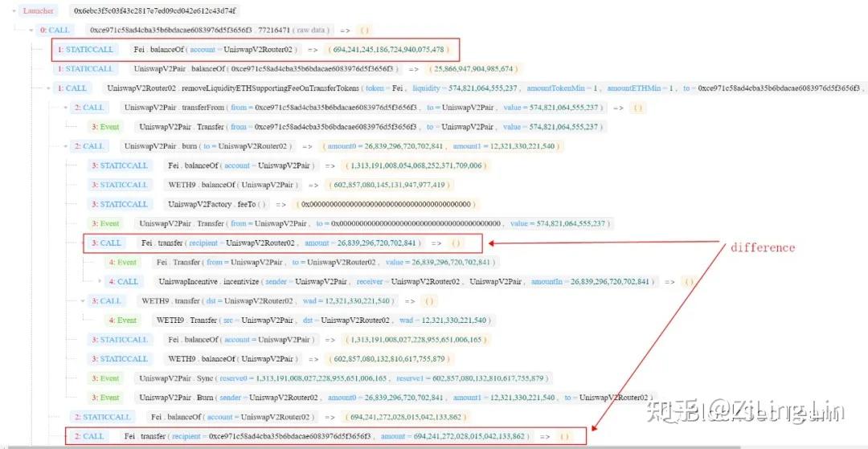
Task: Collapse the 3: CALL WETH9.transfer node arrow
Action: pyautogui.click(x=83, y=301)
